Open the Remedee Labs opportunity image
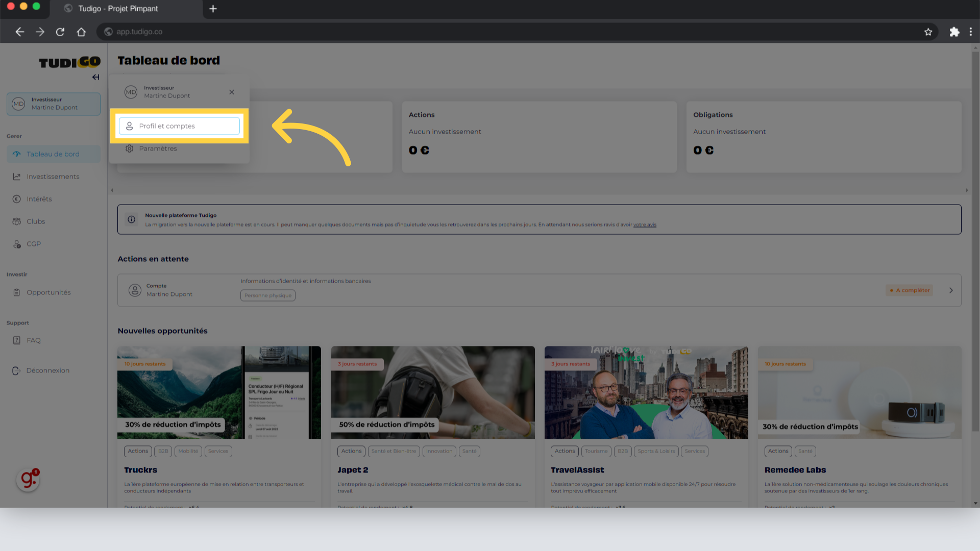The image size is (980, 551). click(860, 392)
